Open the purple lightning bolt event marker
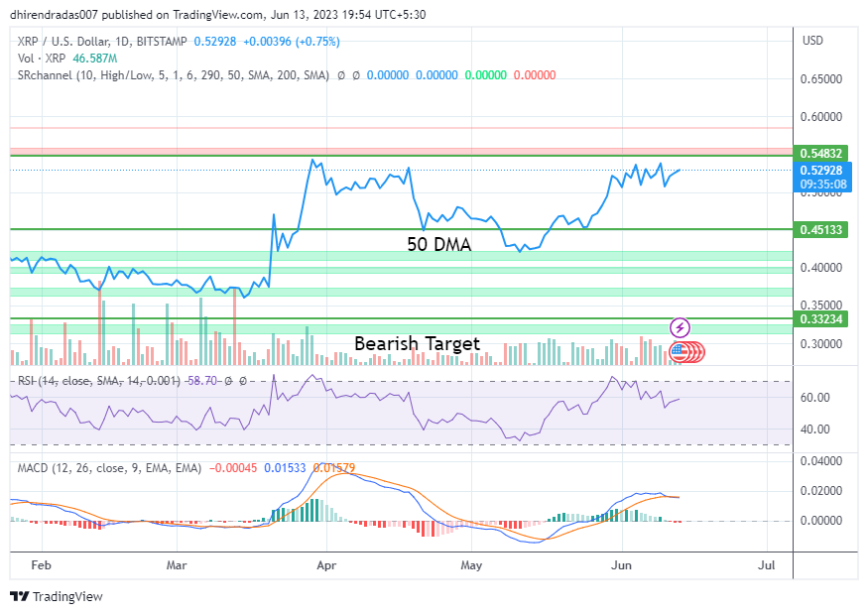868x614 pixels. coord(680,327)
